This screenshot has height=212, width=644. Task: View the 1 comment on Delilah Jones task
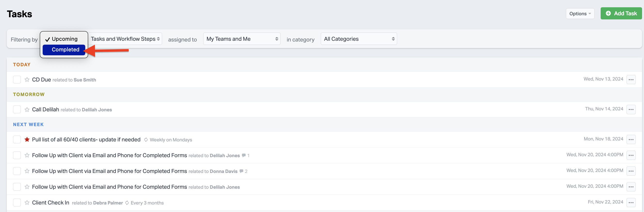245,155
